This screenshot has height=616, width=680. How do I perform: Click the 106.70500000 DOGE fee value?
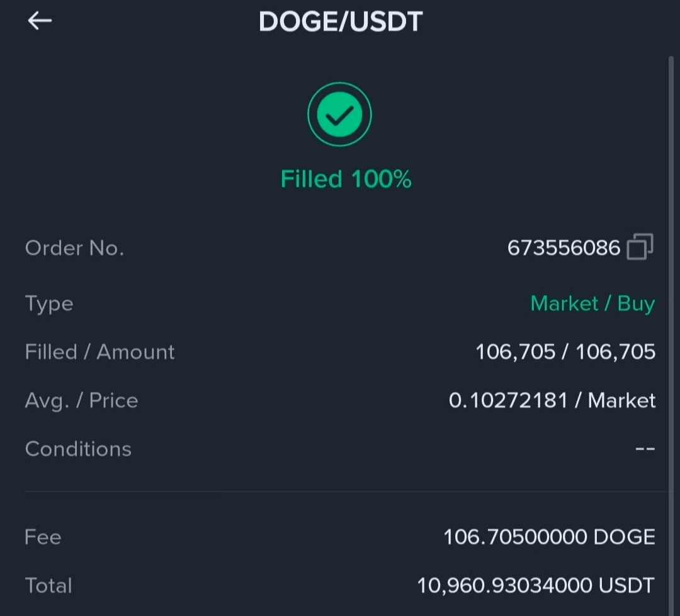549,537
